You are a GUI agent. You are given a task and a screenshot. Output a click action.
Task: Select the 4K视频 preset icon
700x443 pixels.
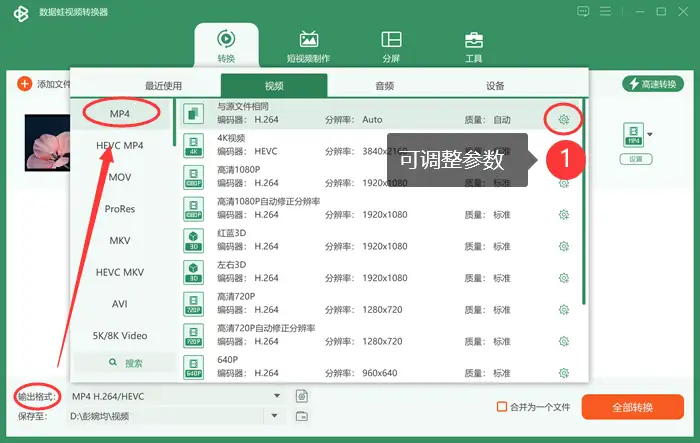[x=193, y=145]
